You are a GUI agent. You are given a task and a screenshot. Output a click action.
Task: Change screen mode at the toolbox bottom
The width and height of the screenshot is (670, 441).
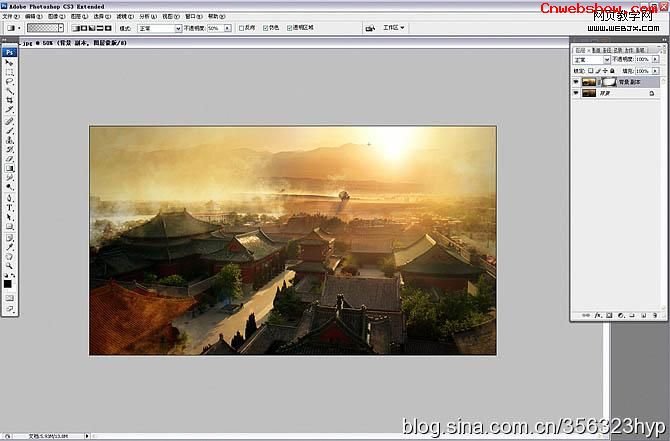click(x=9, y=309)
